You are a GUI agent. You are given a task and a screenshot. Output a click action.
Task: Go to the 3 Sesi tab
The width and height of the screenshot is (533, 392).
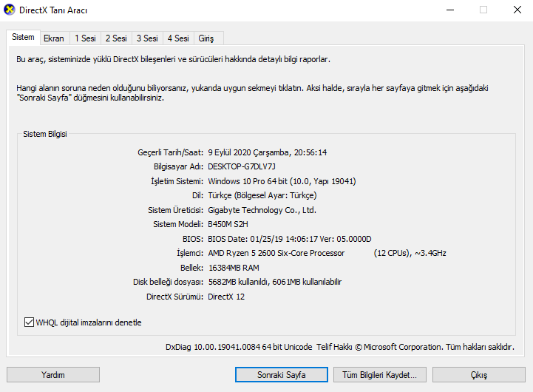(147, 38)
